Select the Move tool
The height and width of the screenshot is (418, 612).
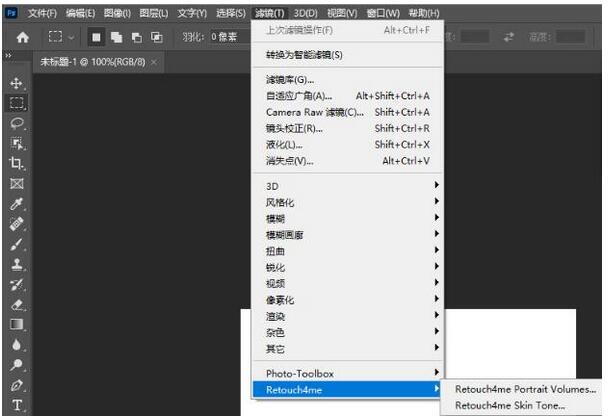point(17,83)
